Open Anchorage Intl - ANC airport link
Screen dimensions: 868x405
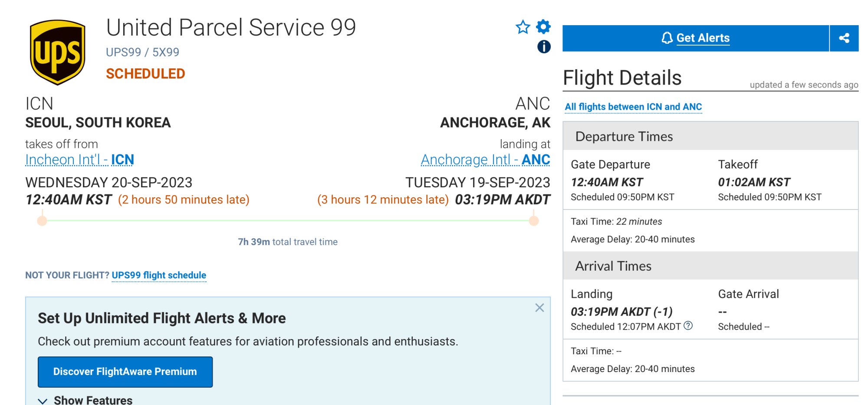pos(485,160)
